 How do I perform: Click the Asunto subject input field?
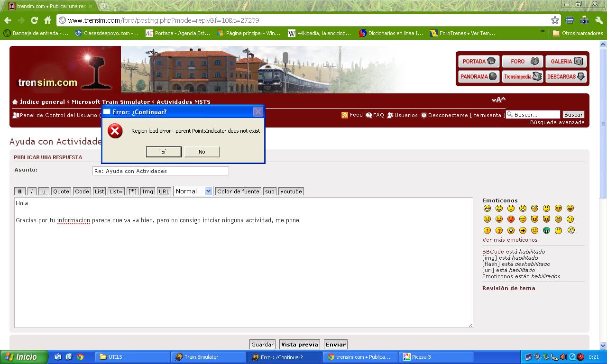click(160, 171)
